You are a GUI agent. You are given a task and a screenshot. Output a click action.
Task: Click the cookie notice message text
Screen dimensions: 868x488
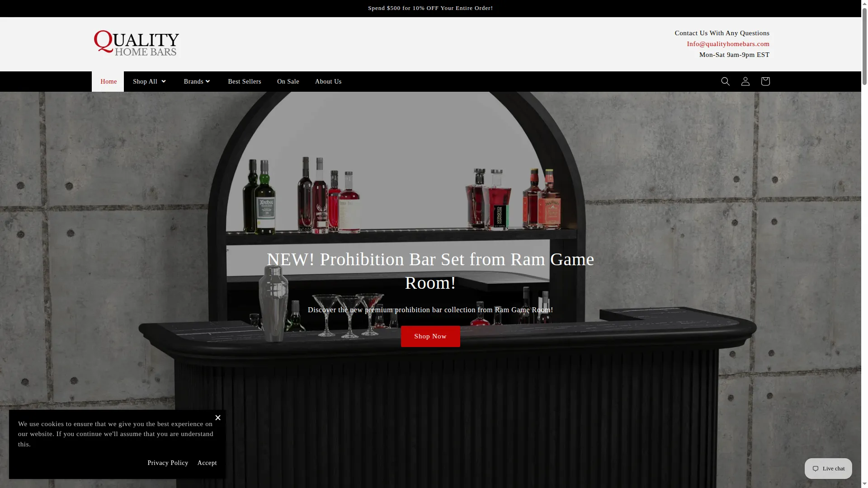(x=116, y=434)
